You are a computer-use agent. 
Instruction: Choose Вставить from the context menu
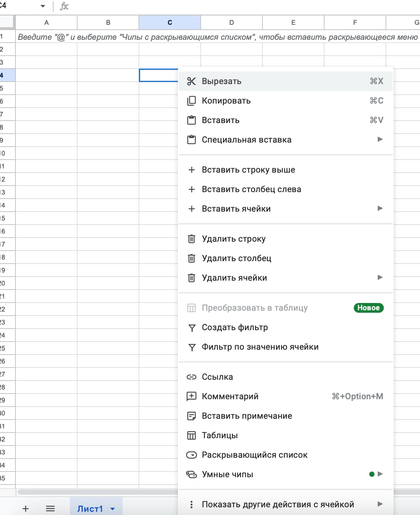click(x=286, y=120)
